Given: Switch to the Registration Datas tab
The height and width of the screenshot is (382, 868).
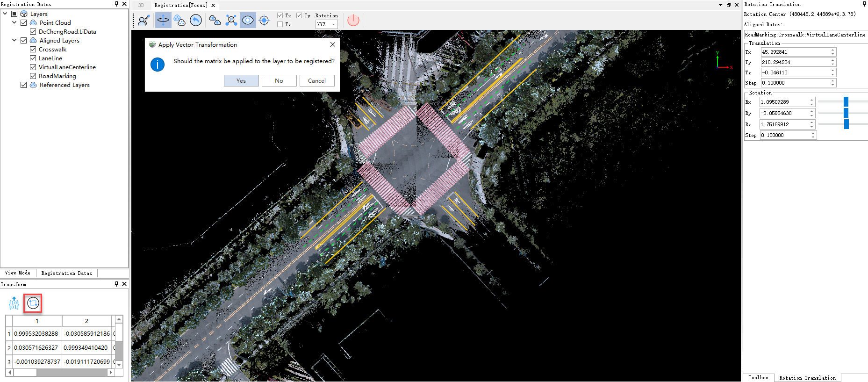Looking at the screenshot, I should click(x=66, y=273).
